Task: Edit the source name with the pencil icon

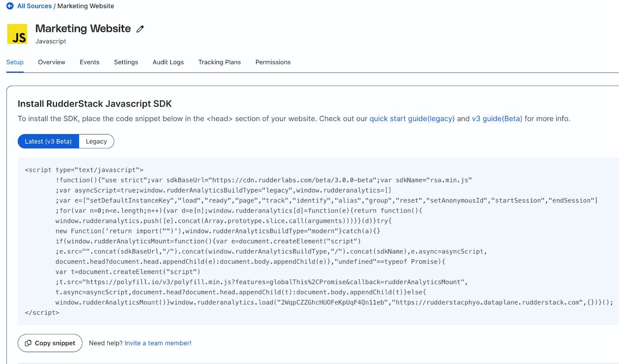Action: click(x=140, y=29)
